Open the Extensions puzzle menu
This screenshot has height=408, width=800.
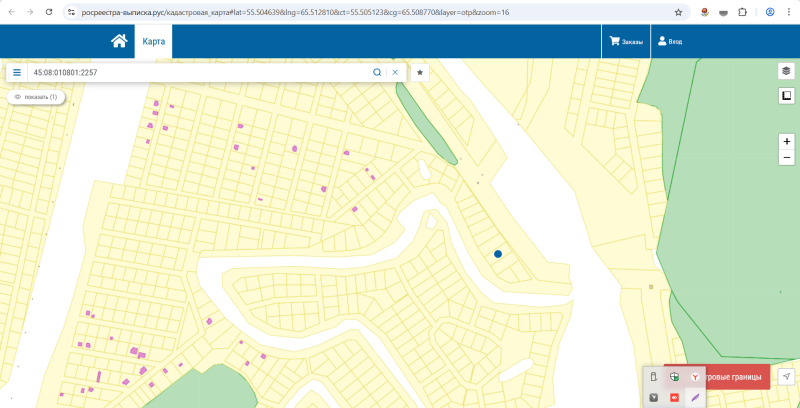click(742, 12)
